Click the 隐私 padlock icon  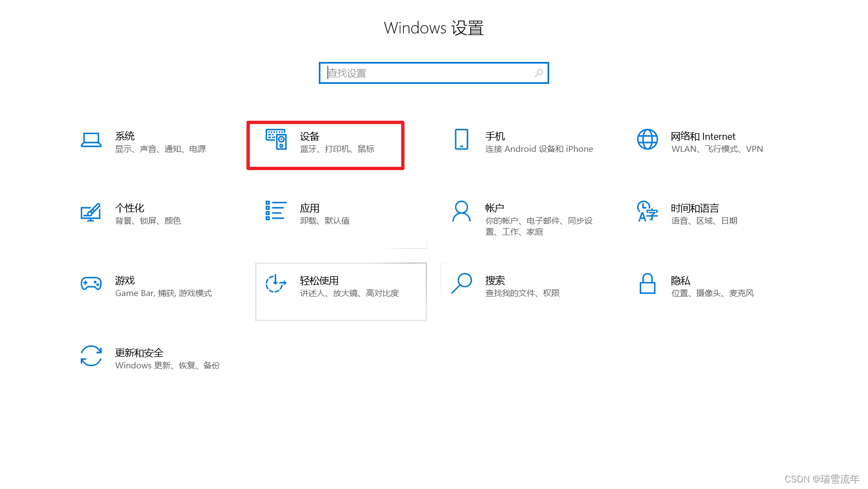(x=647, y=283)
